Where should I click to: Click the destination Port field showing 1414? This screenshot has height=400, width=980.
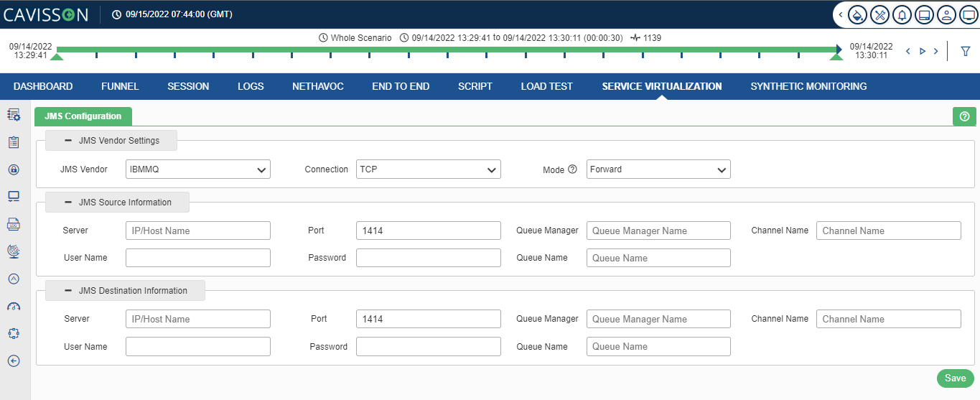tap(429, 319)
